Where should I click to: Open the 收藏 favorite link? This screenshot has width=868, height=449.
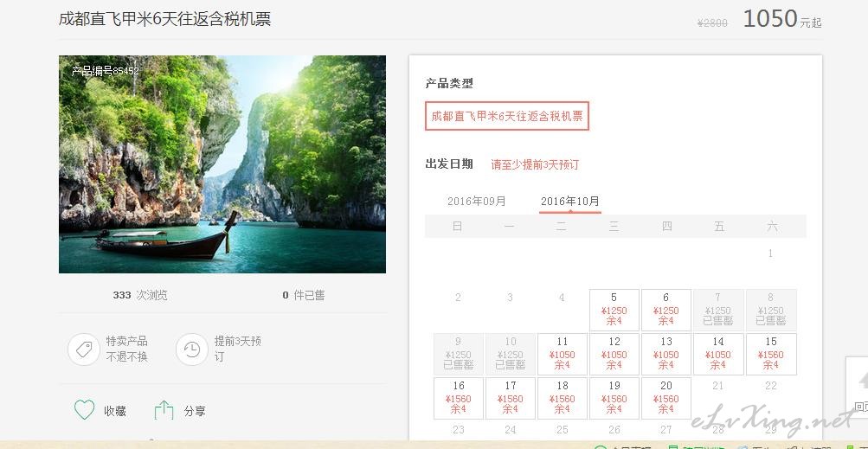pyautogui.click(x=115, y=411)
